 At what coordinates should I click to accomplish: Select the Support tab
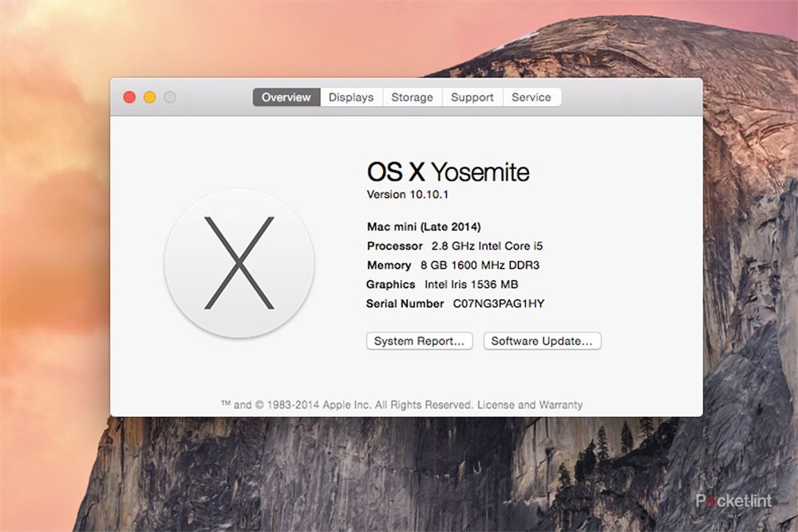(x=472, y=97)
